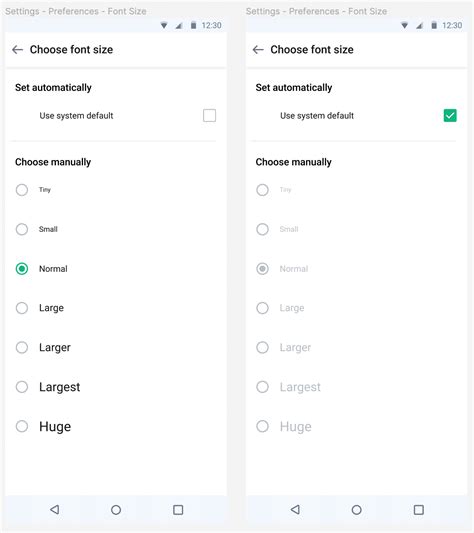Select the Large radio button on left screen

point(22,308)
